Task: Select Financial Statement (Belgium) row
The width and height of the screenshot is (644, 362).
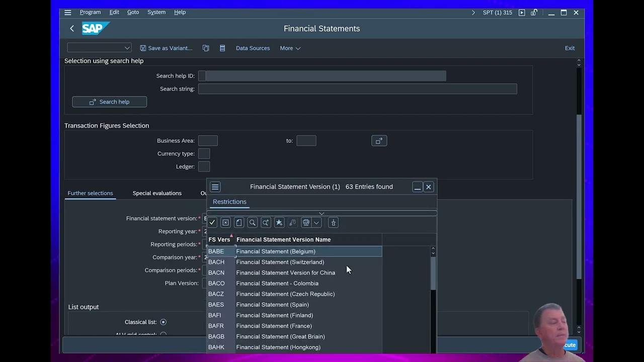Action: click(294, 251)
